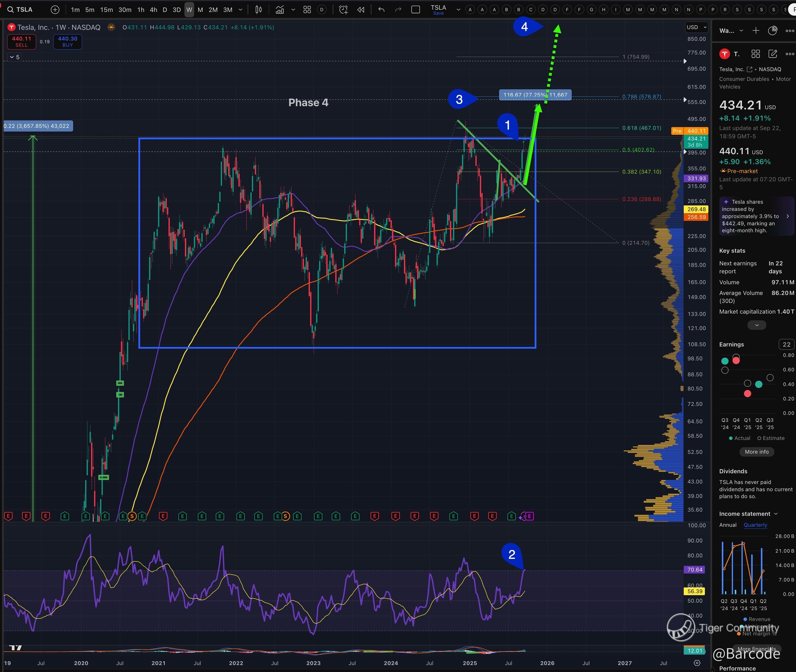The width and height of the screenshot is (796, 672).
Task: Open the candlestick chart type selector
Action: [x=258, y=9]
